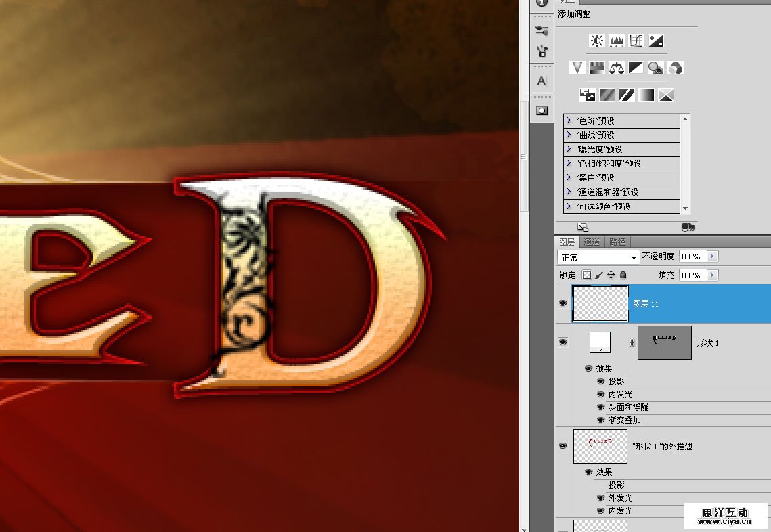Toggle visibility of 形状 1 layer

(563, 342)
